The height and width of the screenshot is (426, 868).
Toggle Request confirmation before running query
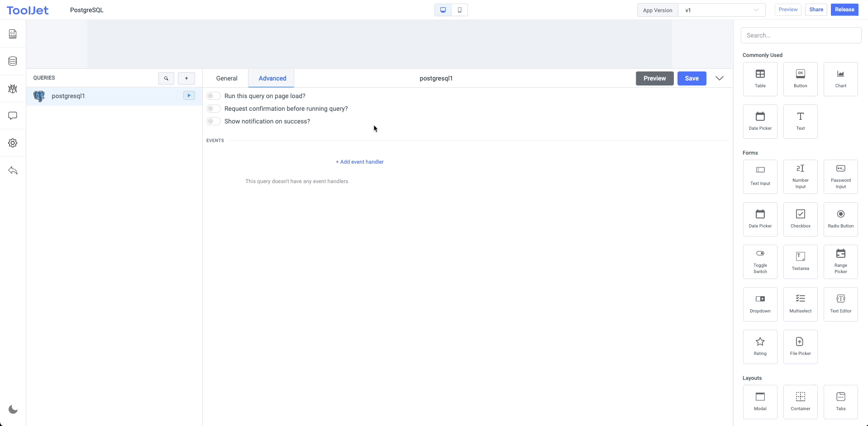214,109
